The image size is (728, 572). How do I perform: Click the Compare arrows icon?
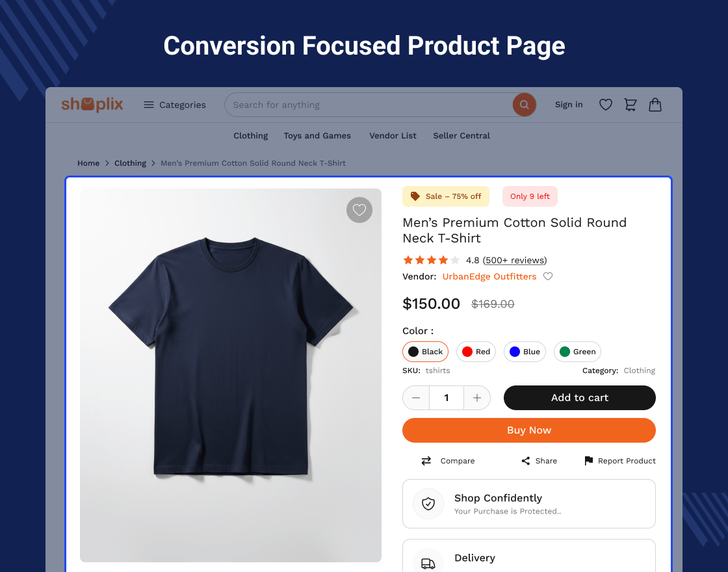pyautogui.click(x=426, y=461)
